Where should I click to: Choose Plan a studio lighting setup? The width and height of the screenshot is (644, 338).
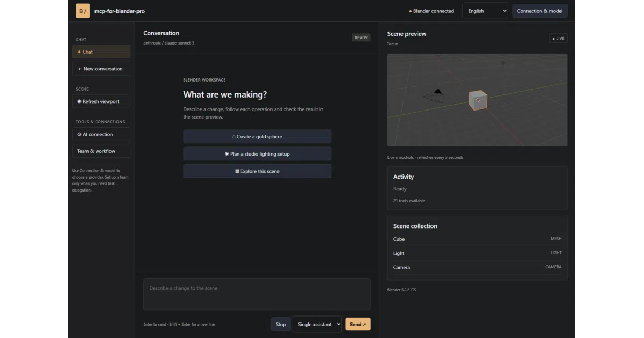[257, 154]
